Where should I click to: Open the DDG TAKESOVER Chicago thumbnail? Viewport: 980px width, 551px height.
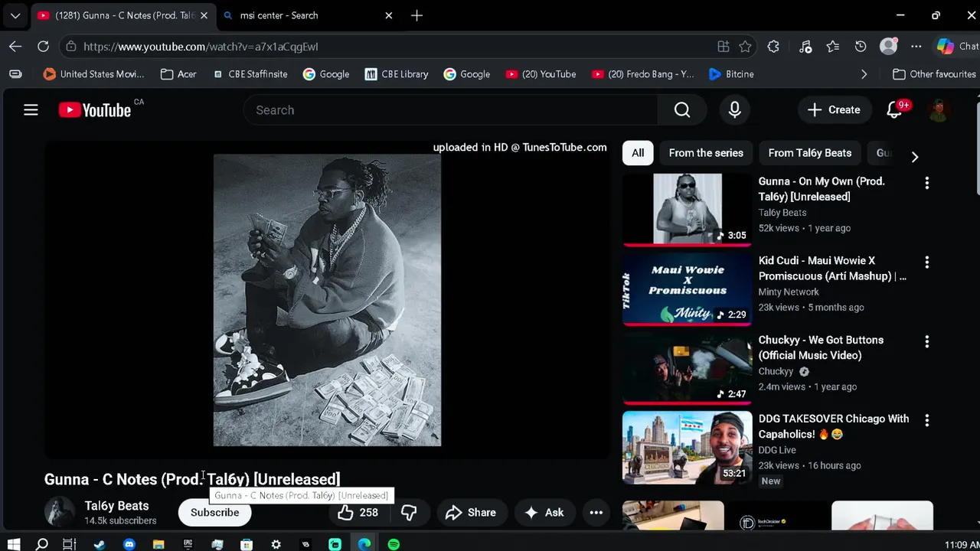pos(688,448)
